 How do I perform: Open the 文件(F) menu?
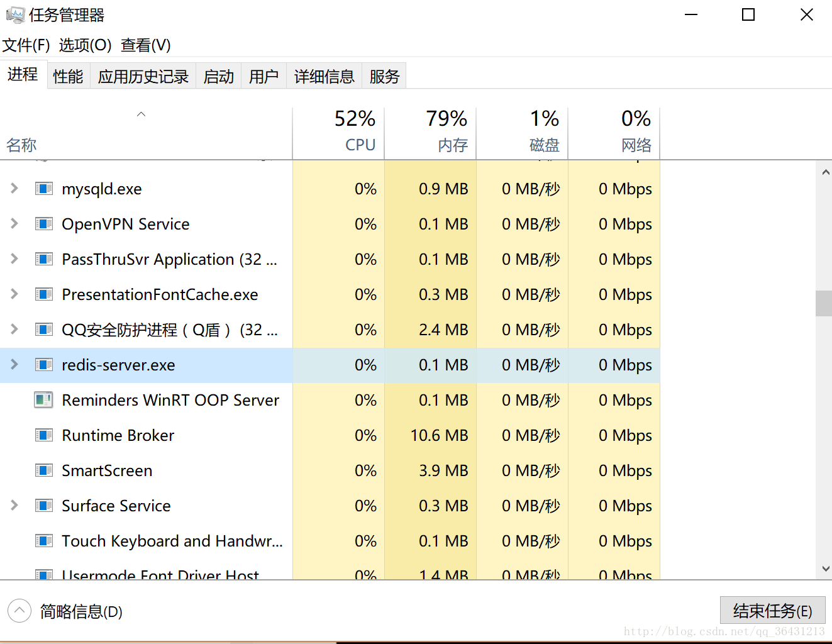26,45
